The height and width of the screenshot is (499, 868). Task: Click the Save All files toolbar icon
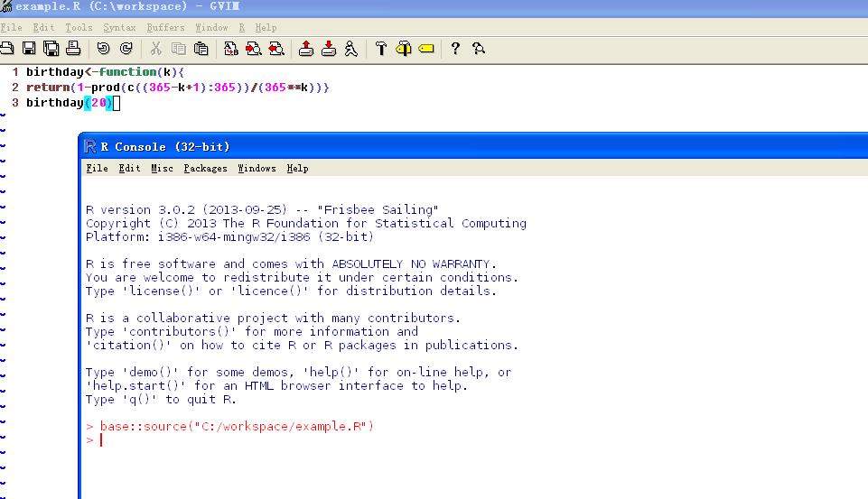coord(51,49)
